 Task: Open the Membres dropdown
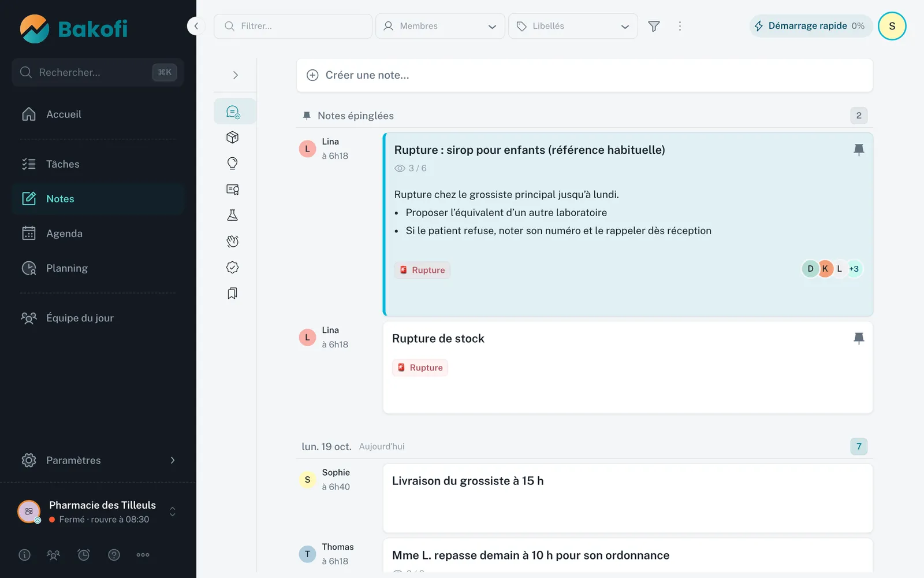coord(440,26)
